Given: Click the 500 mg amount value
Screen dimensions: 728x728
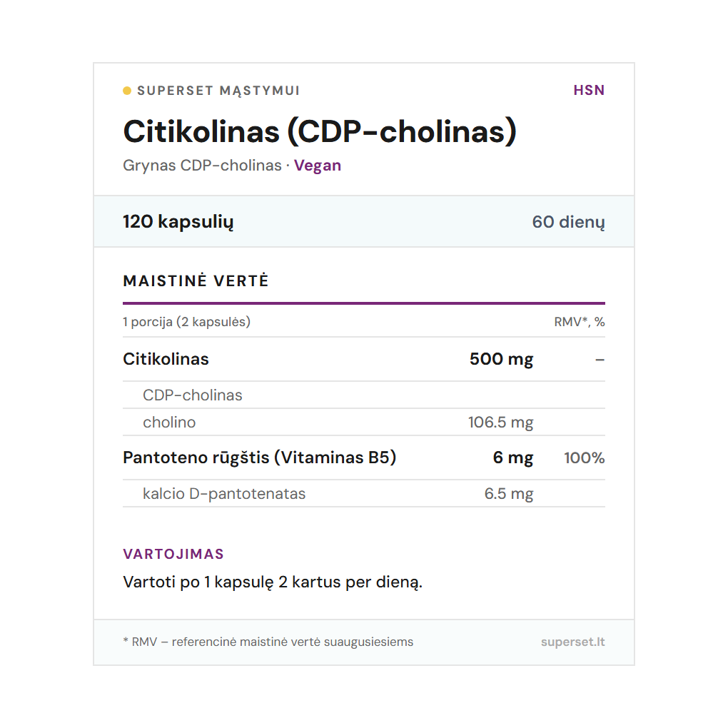Looking at the screenshot, I should tap(501, 359).
